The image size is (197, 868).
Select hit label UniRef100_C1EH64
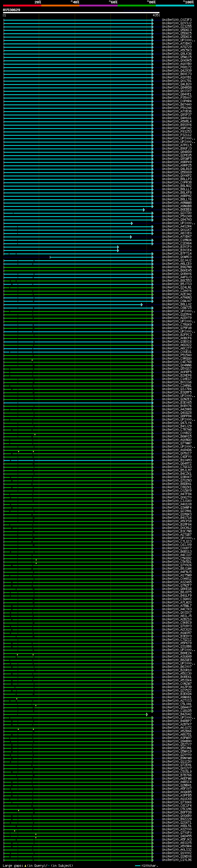[x=177, y=244]
